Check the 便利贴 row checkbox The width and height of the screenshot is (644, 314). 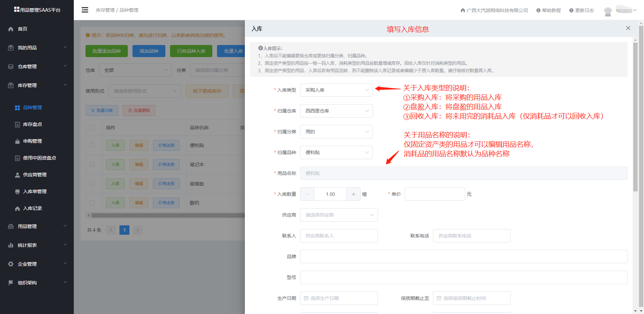tap(92, 145)
